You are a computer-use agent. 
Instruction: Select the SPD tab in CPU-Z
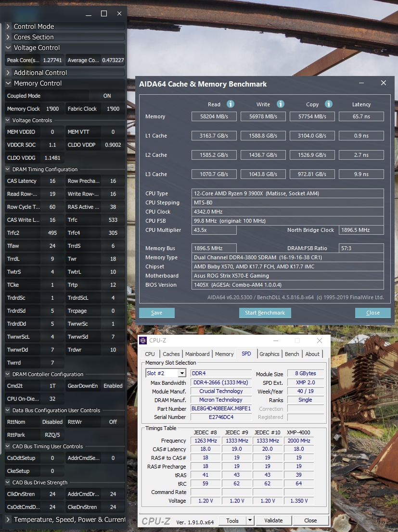[246, 354]
